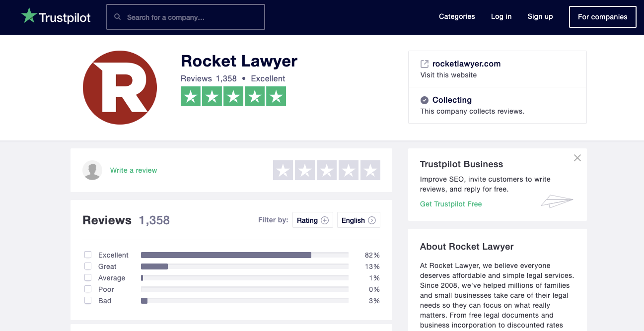Tick the Average rating checkbox
Image resolution: width=644 pixels, height=331 pixels.
point(88,277)
